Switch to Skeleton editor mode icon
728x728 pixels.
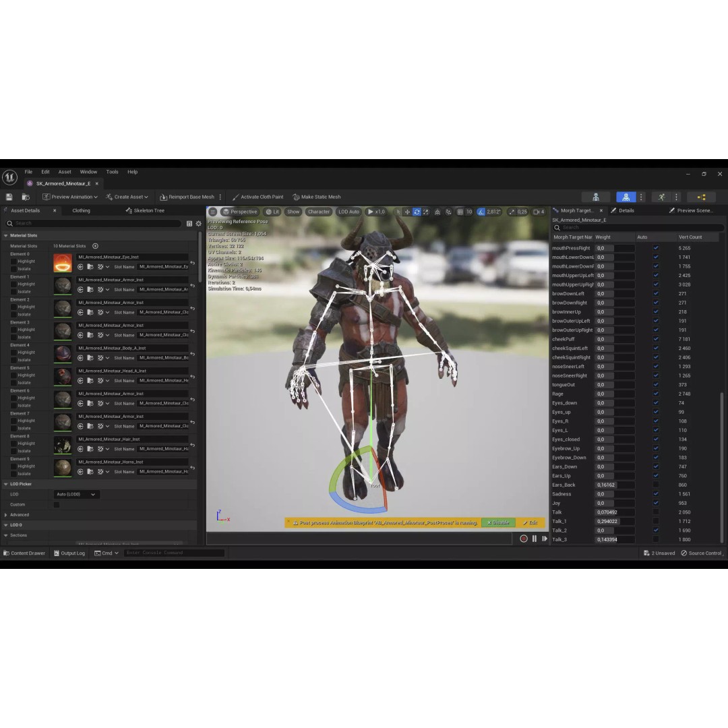(x=596, y=198)
